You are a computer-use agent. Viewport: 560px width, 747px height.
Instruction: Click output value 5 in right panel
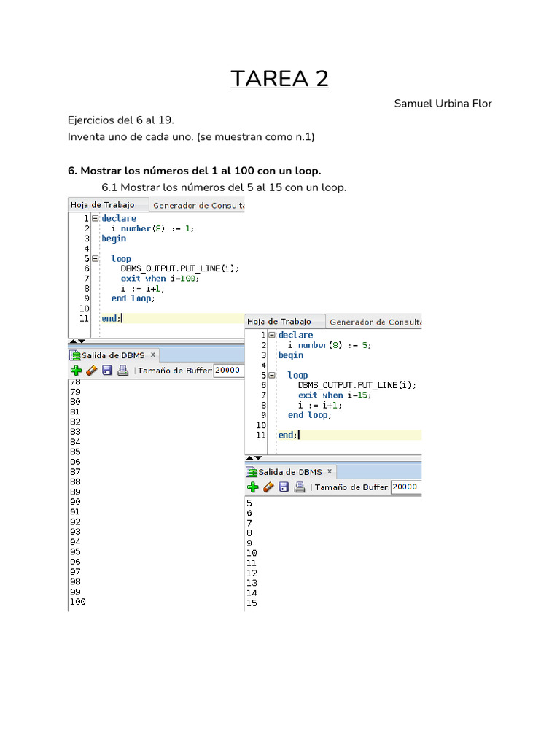[x=249, y=503]
